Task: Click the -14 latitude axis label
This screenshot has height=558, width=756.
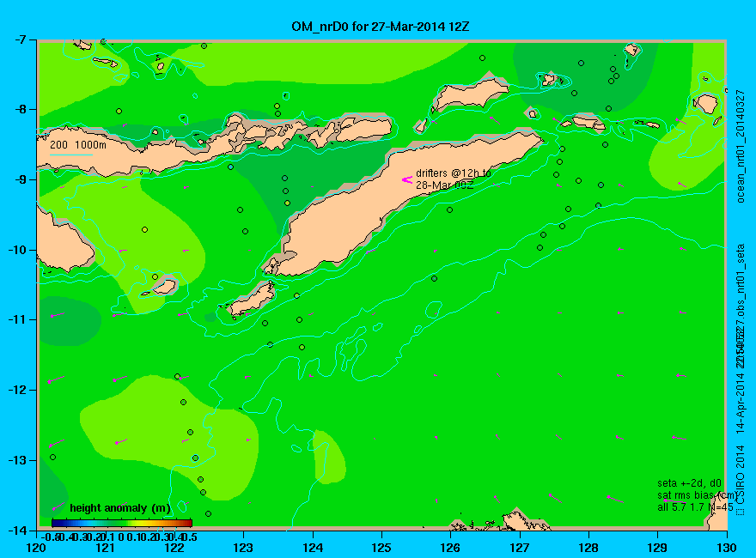Action: pyautogui.click(x=16, y=531)
